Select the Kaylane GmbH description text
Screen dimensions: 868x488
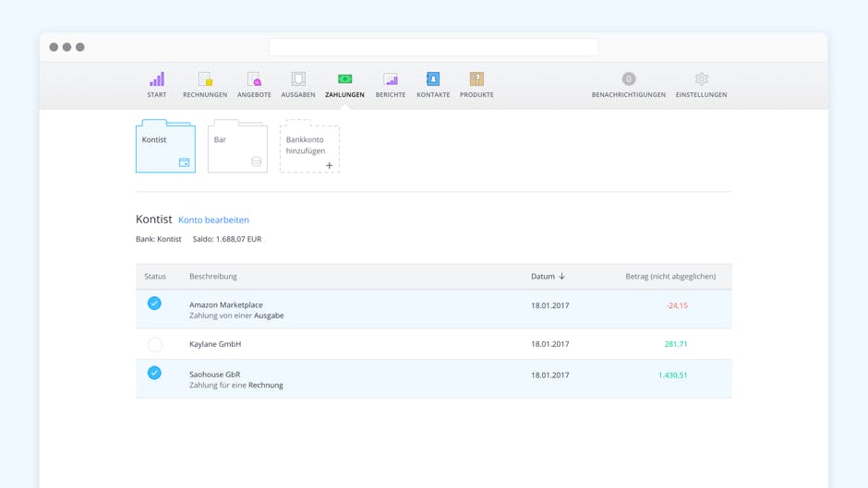click(x=215, y=344)
